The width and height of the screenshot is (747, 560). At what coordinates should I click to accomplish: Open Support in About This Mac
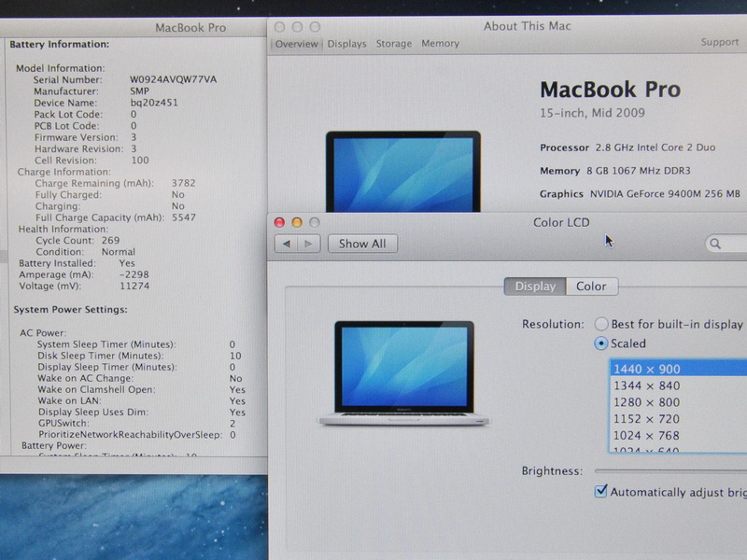click(x=719, y=42)
